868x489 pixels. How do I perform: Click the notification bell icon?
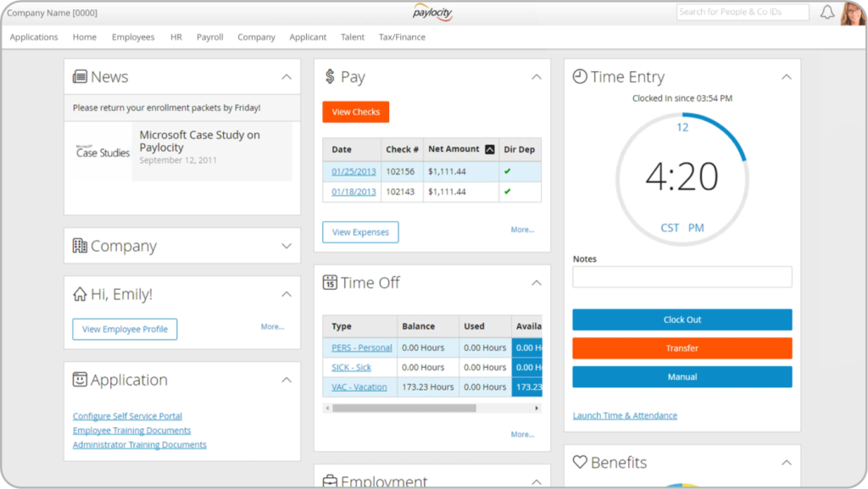(827, 12)
